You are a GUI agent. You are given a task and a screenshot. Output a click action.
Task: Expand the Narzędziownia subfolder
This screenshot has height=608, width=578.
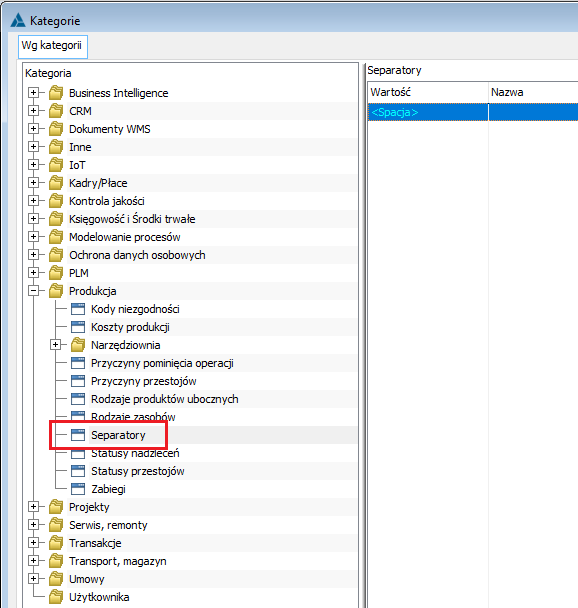[x=56, y=345]
